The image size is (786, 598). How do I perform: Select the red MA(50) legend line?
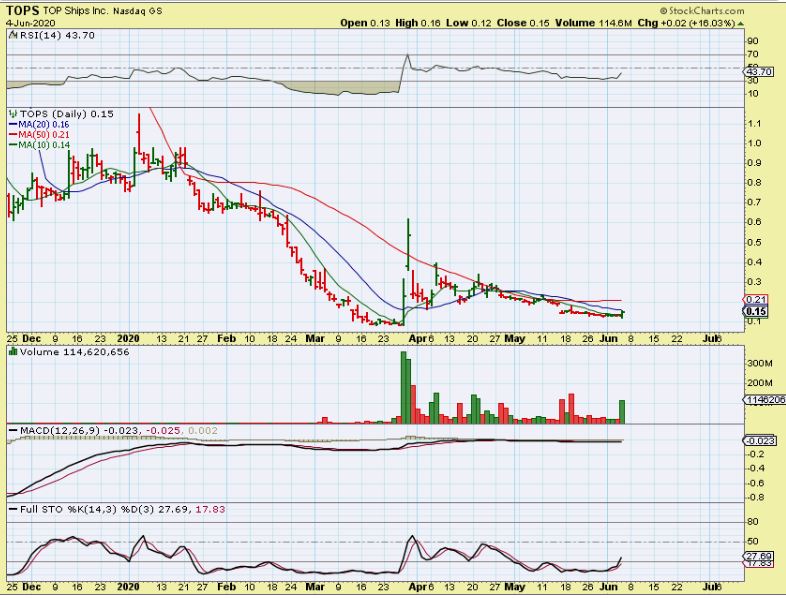click(x=14, y=135)
